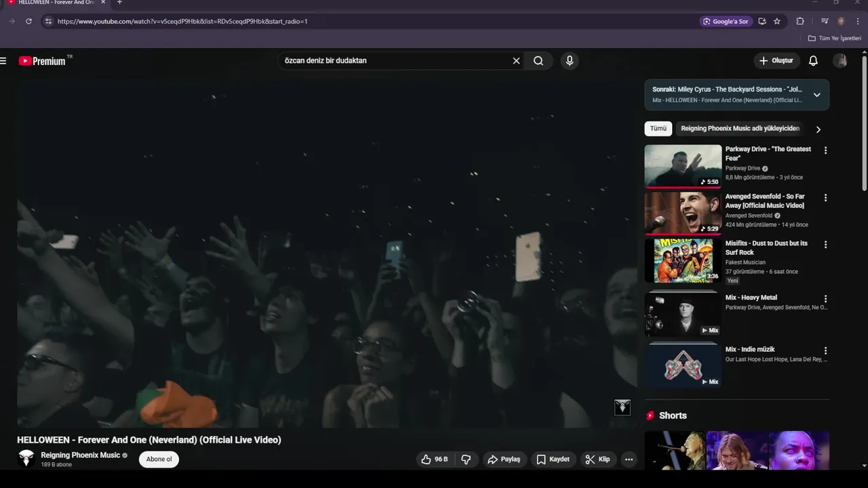This screenshot has height=488, width=868.
Task: Reload the page with the browser refresh icon
Action: (28, 21)
